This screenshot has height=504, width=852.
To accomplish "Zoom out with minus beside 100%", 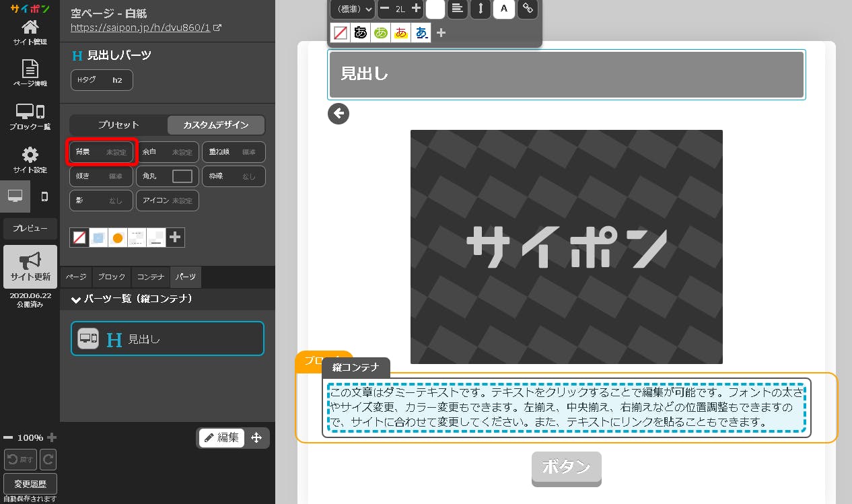I will [x=7, y=437].
